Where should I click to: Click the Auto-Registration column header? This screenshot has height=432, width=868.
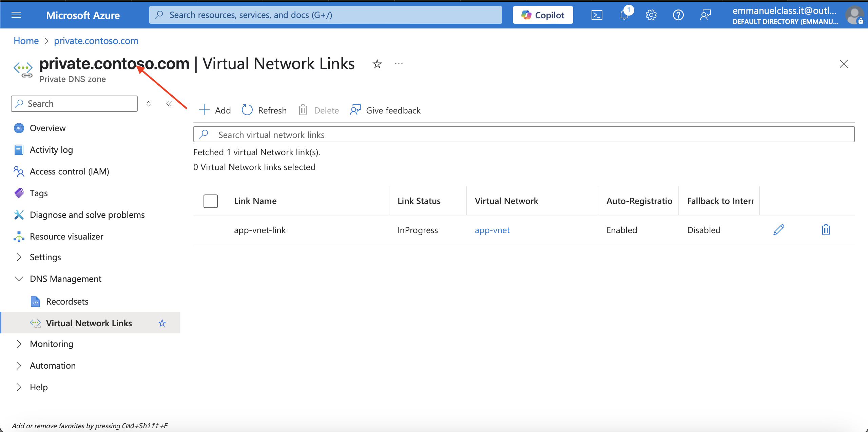click(x=639, y=201)
